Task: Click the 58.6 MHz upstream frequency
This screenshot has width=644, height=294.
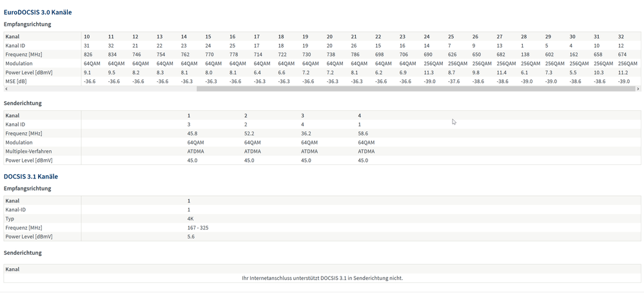Action: pos(364,133)
